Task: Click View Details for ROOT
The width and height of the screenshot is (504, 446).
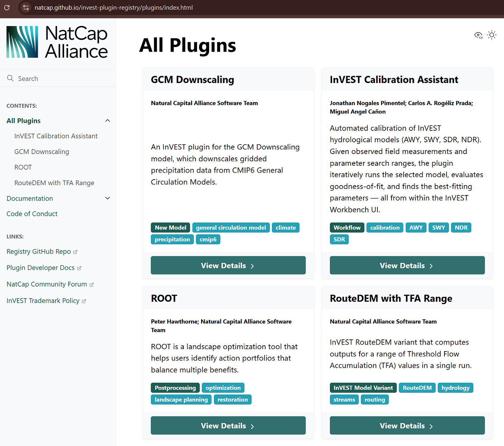Action: click(228, 426)
